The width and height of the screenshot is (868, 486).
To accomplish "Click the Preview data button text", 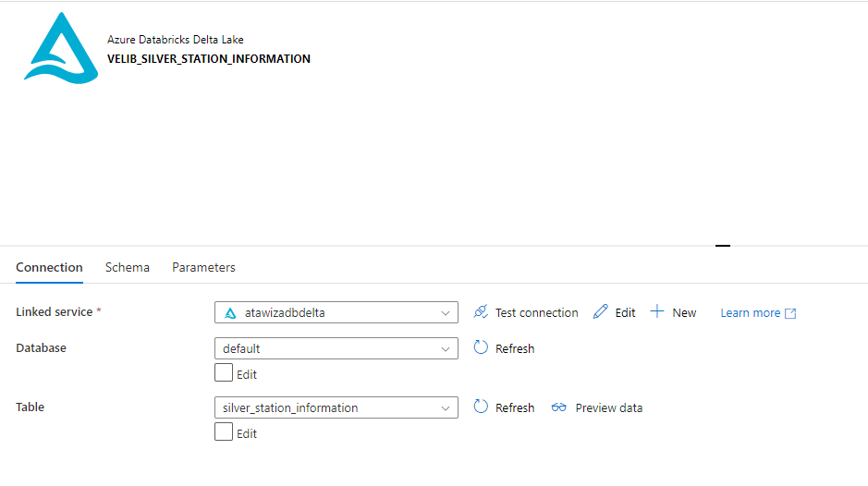I will (608, 407).
